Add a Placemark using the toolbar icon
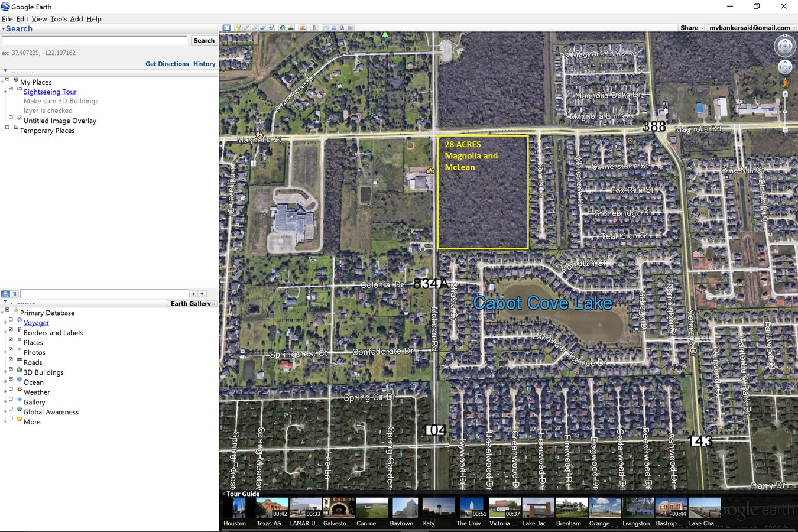 click(238, 27)
